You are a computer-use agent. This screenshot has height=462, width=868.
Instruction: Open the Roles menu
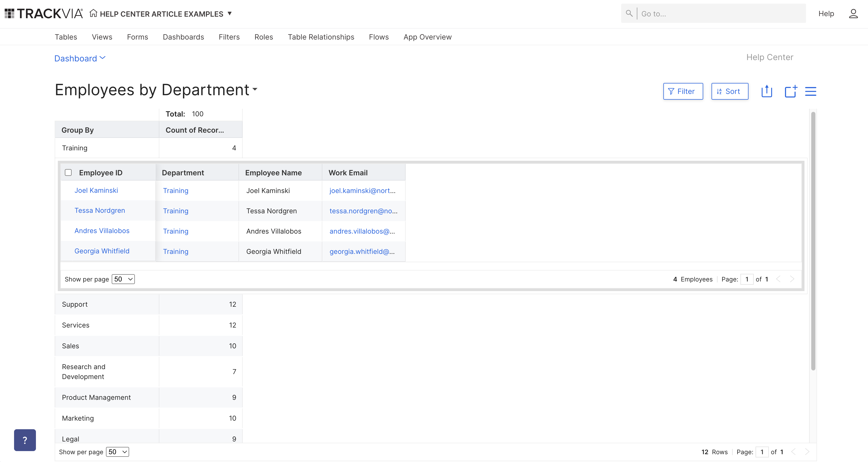(263, 37)
